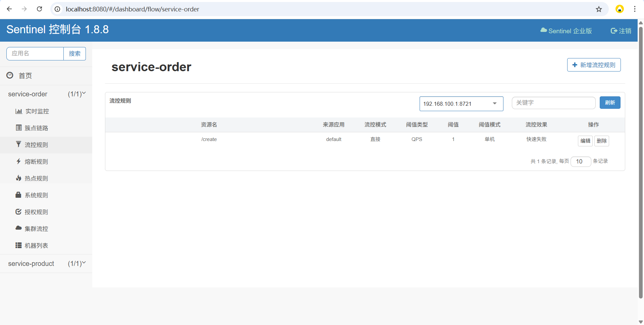Click the scrollbar down arrow
The image size is (644, 325).
click(641, 322)
